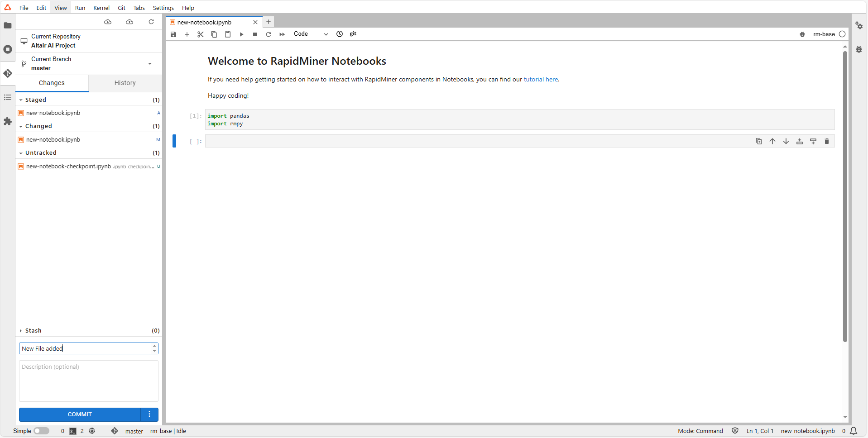Open the Kernel menu
Image resolution: width=868 pixels, height=438 pixels.
click(101, 8)
